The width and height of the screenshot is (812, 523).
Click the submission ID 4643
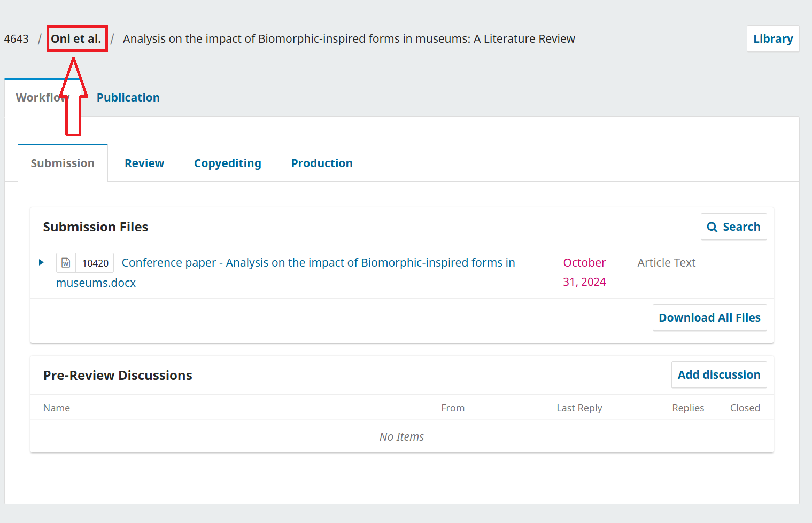pos(17,39)
